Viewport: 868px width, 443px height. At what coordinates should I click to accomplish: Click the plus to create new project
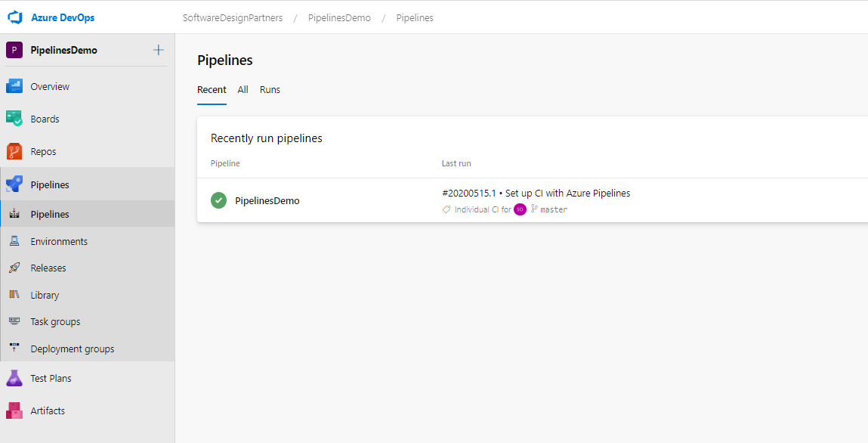158,50
